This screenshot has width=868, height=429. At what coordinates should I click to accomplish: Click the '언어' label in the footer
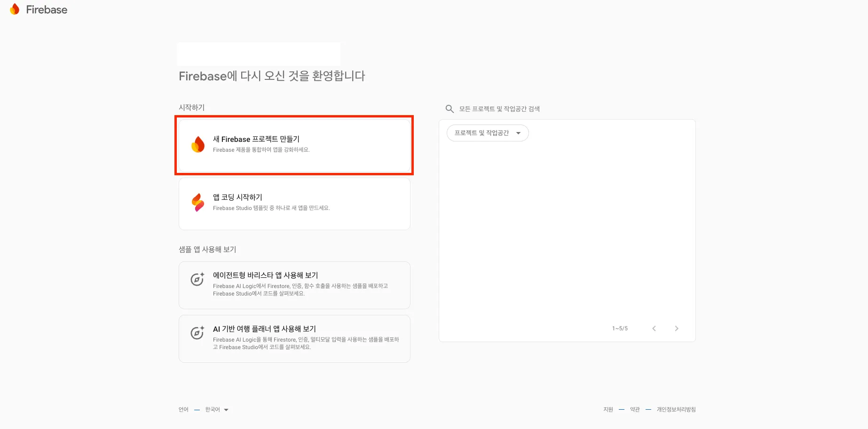(x=183, y=410)
